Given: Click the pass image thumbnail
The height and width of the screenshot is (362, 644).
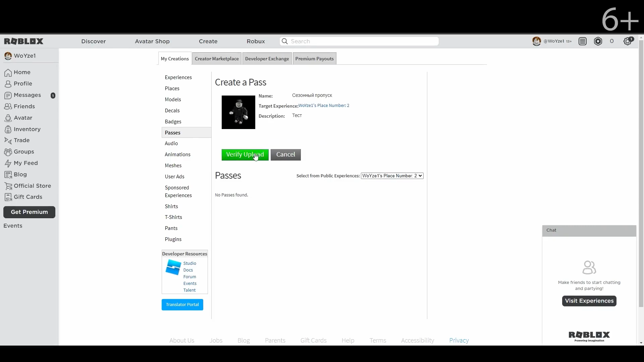Looking at the screenshot, I should (238, 112).
